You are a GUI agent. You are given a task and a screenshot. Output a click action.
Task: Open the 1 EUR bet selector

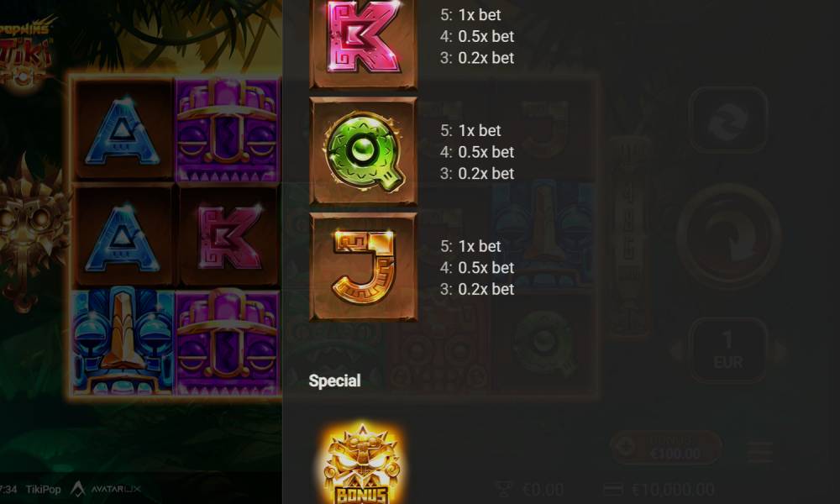coord(728,350)
